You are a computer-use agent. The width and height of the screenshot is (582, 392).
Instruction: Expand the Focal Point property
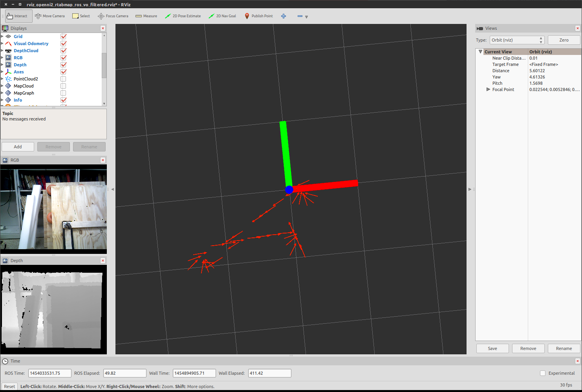coord(488,89)
